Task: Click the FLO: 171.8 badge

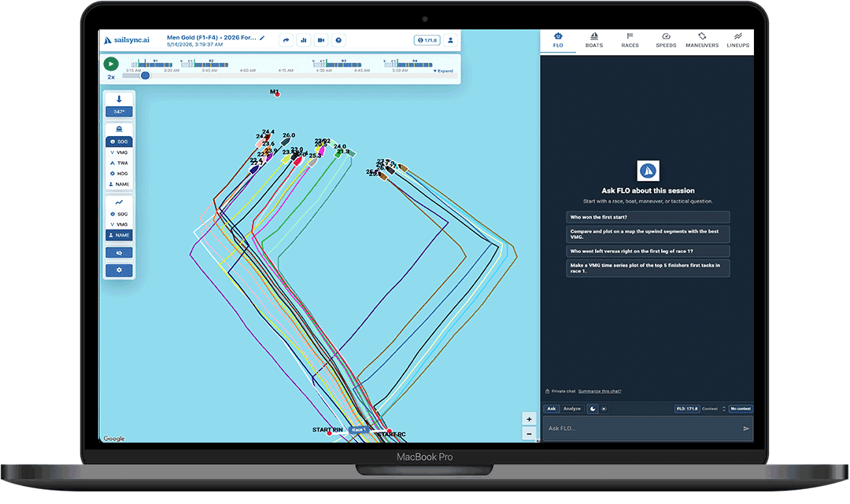Action: 687,409
